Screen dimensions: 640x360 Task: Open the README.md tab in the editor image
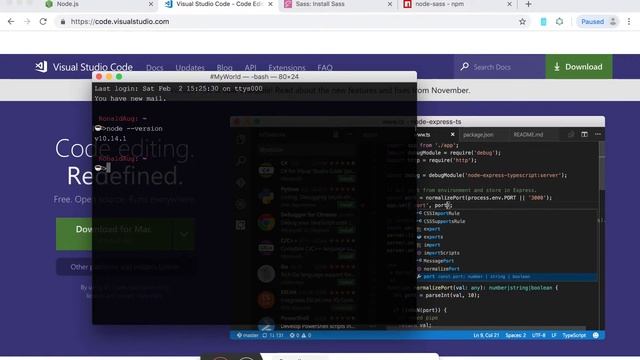pyautogui.click(x=528, y=135)
